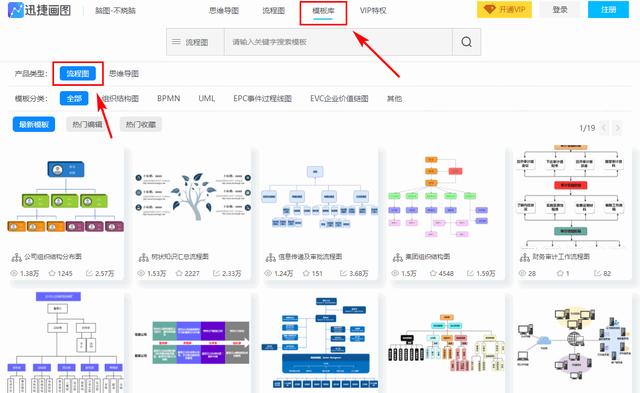640x393 pixels.
Task: Select 全部 template category filter
Action: click(x=74, y=98)
